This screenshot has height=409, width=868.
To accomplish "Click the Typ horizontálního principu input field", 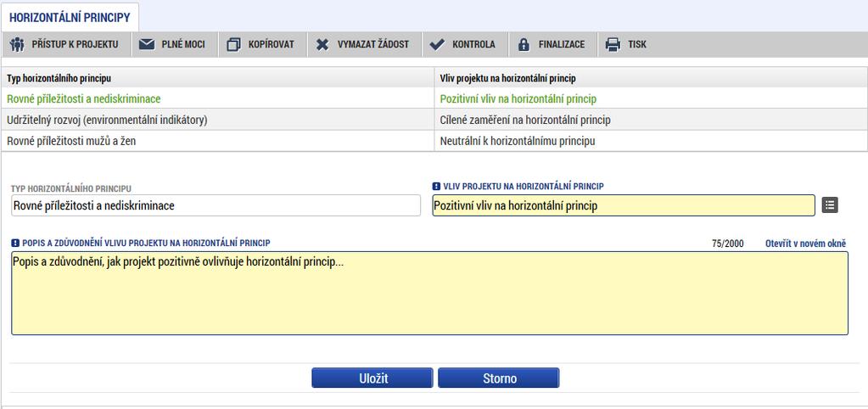I will (x=216, y=205).
